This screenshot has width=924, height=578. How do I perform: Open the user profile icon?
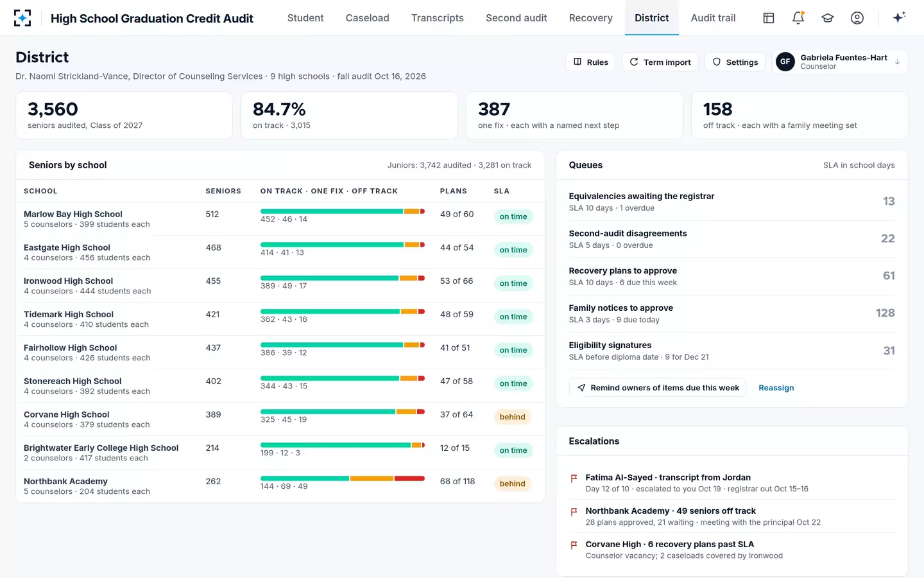[x=857, y=18]
